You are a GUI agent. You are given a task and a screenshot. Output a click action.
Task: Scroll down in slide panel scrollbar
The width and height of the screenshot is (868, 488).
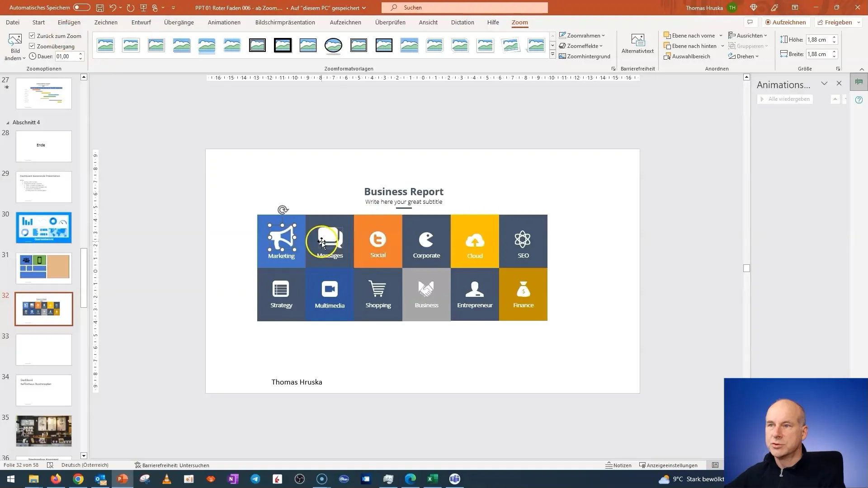pos(83,455)
